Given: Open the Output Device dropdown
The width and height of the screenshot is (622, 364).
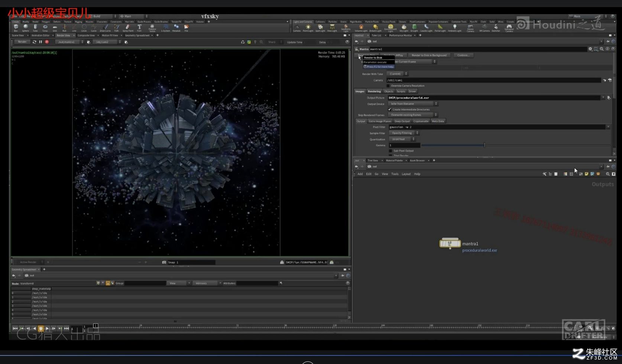Looking at the screenshot, I should (x=414, y=104).
